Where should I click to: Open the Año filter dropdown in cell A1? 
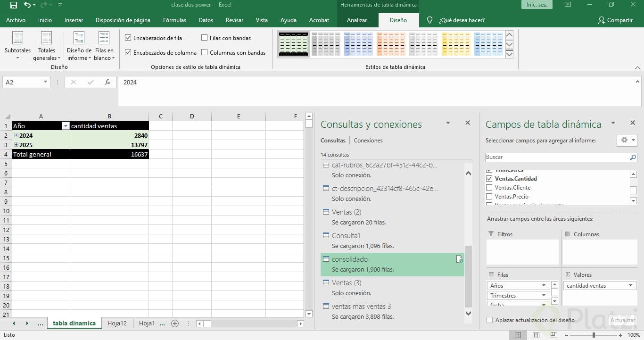coord(66,126)
